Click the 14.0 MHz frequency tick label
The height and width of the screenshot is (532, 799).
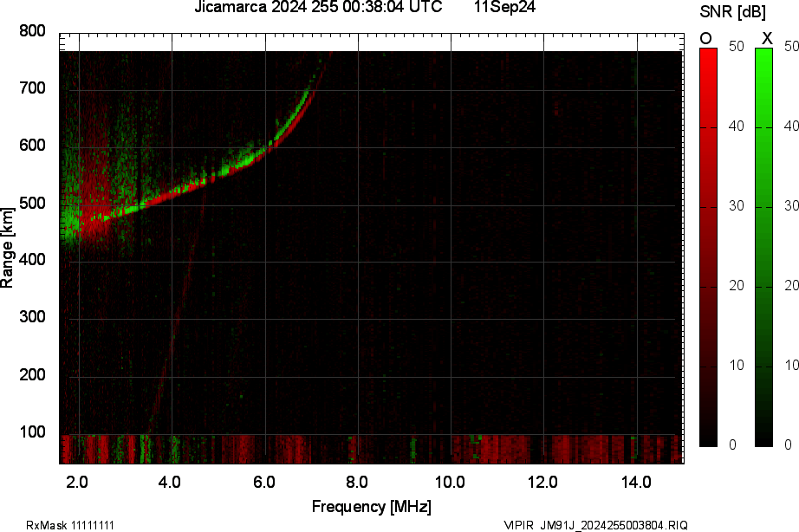[x=636, y=481]
